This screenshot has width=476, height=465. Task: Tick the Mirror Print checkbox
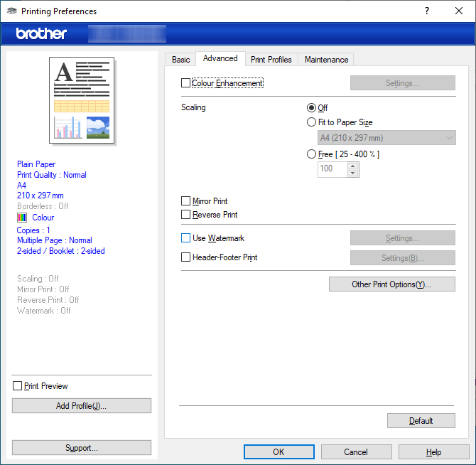coord(186,201)
